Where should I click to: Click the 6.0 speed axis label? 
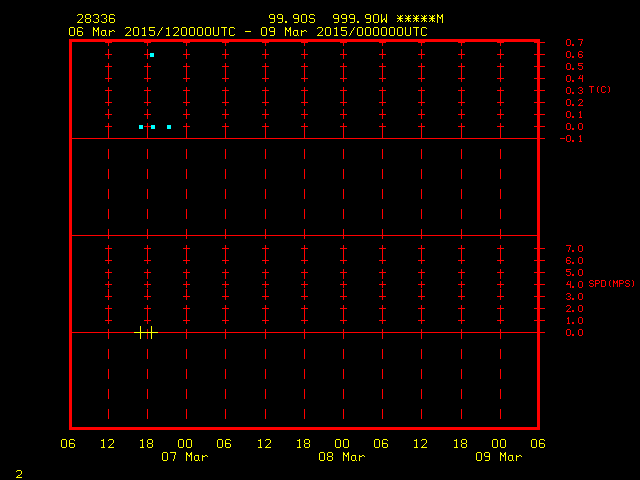(574, 260)
